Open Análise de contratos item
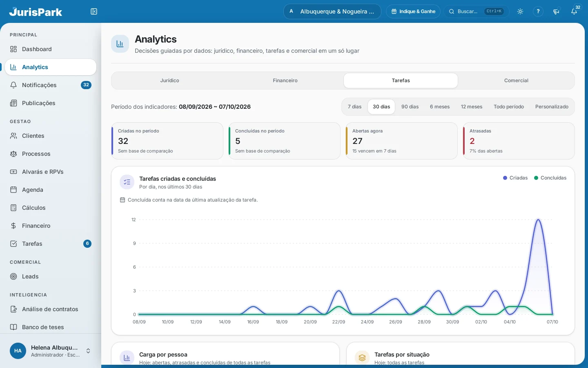 tap(51, 309)
